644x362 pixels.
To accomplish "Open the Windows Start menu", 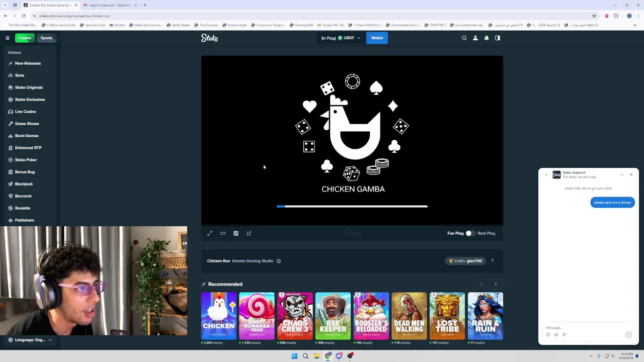I will tap(294, 356).
